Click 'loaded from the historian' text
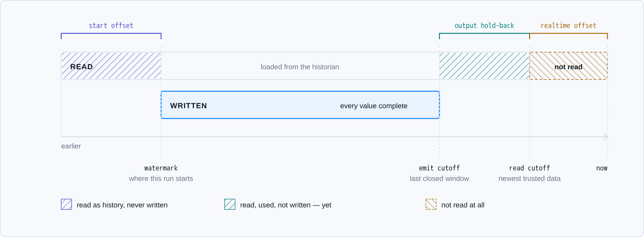The height and width of the screenshot is (237, 644). point(300,67)
